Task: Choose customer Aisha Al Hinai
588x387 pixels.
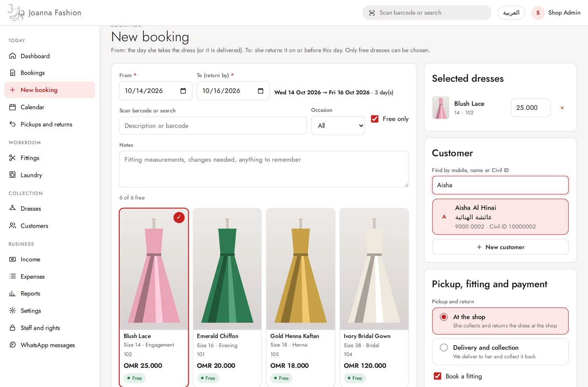Action: click(500, 217)
